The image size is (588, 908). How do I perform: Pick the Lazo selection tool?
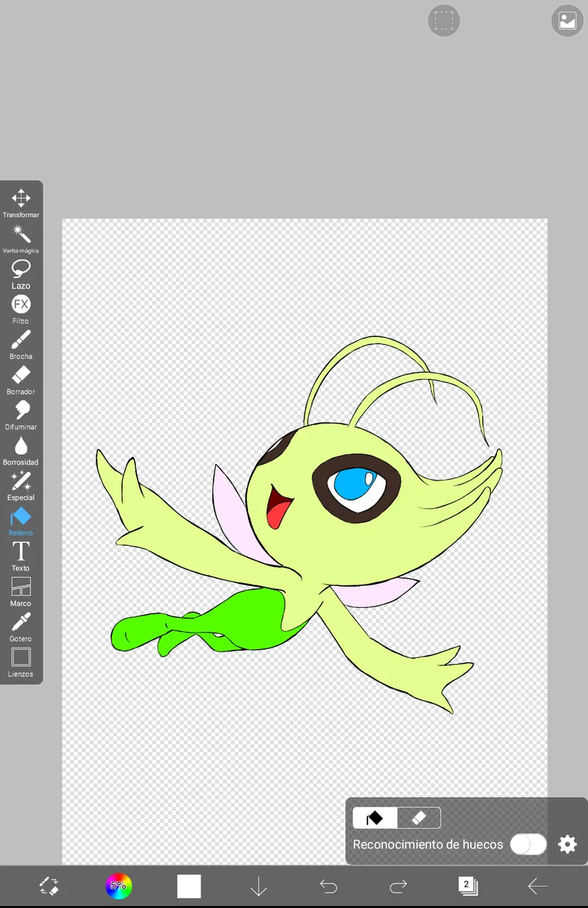point(21,274)
